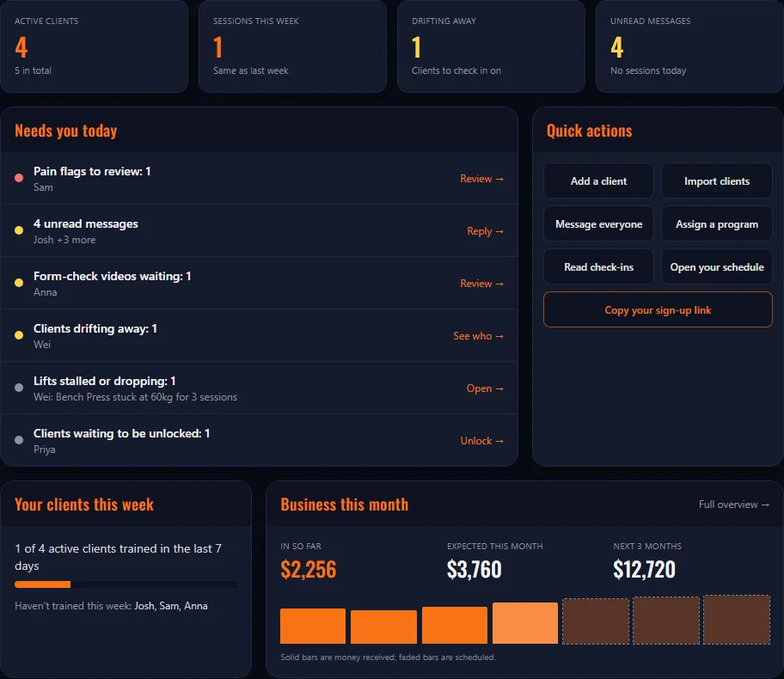Open Review link for Pain flags

pos(481,179)
